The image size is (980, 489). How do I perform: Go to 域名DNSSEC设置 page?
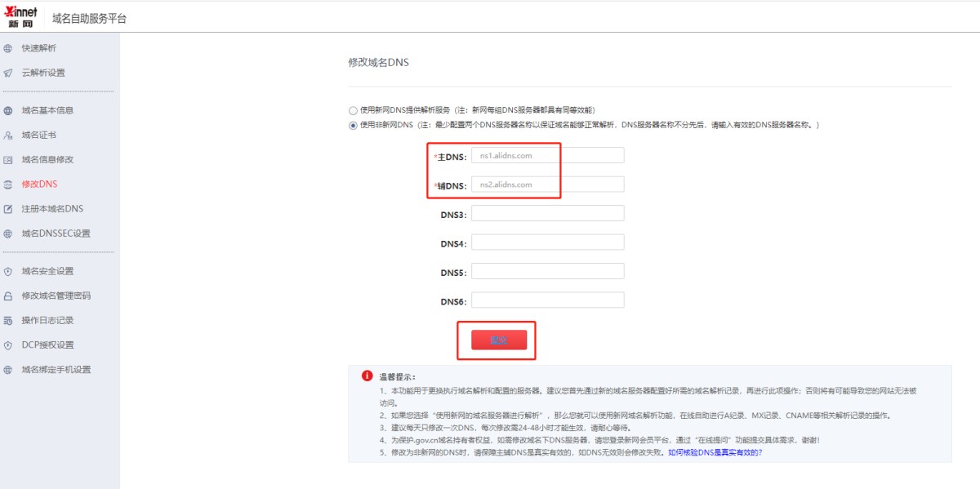click(56, 233)
